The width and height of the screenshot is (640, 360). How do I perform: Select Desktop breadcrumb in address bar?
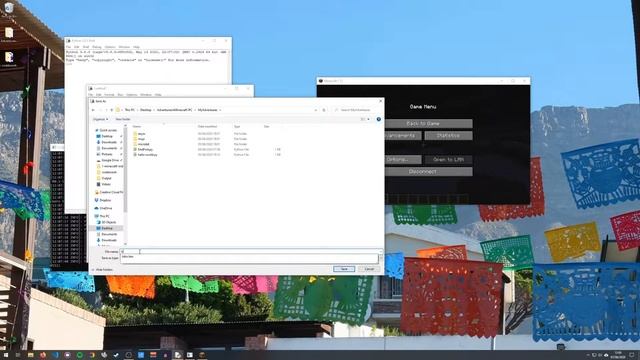click(146, 110)
